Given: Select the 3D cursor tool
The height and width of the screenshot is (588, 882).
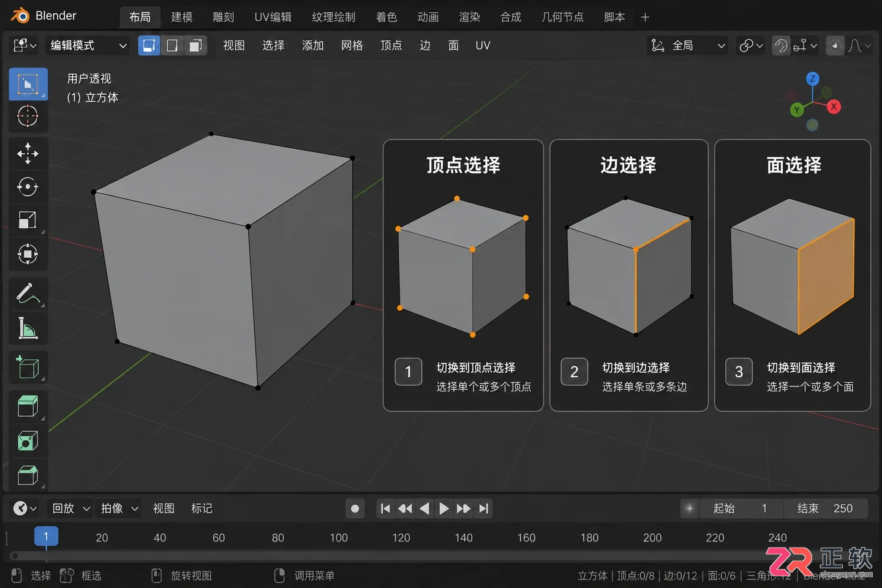Looking at the screenshot, I should pos(28,116).
